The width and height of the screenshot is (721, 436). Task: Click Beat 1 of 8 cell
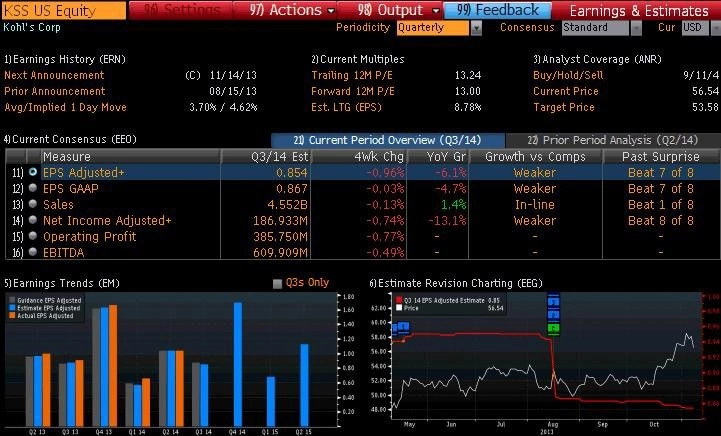(x=661, y=205)
